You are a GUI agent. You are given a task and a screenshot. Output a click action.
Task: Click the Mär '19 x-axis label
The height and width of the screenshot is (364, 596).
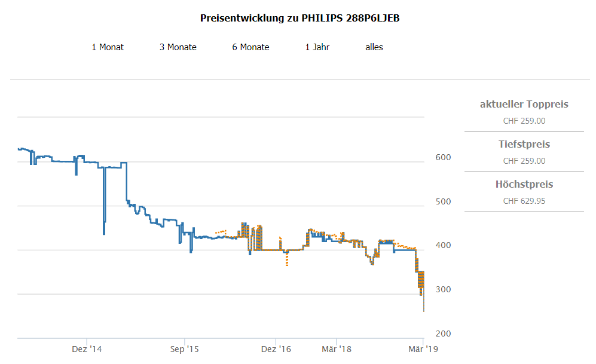(423, 348)
